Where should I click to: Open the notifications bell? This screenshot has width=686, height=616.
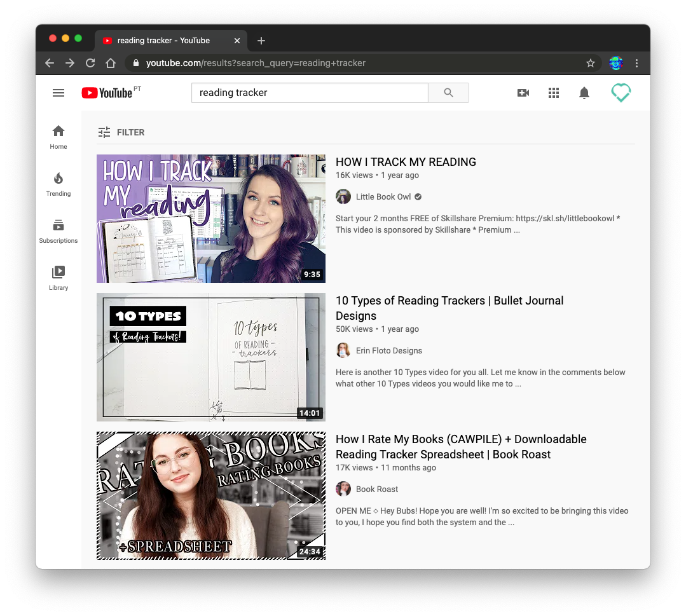(584, 93)
